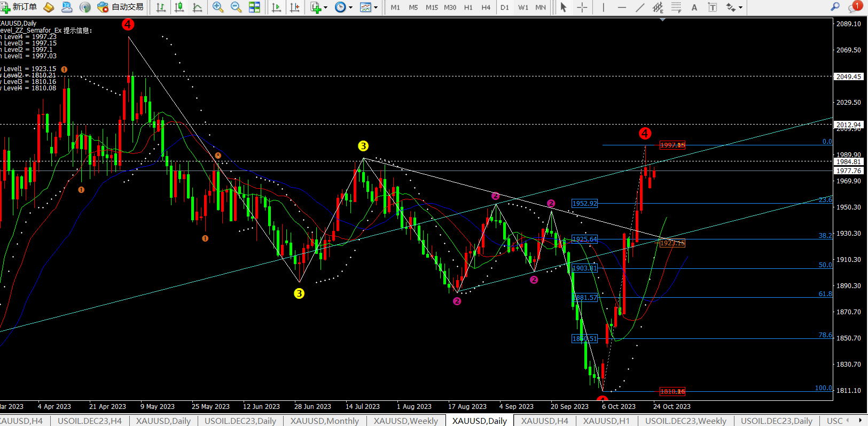Select the cursor pointer tool
Screen dimensions: 868x426
(564, 7)
